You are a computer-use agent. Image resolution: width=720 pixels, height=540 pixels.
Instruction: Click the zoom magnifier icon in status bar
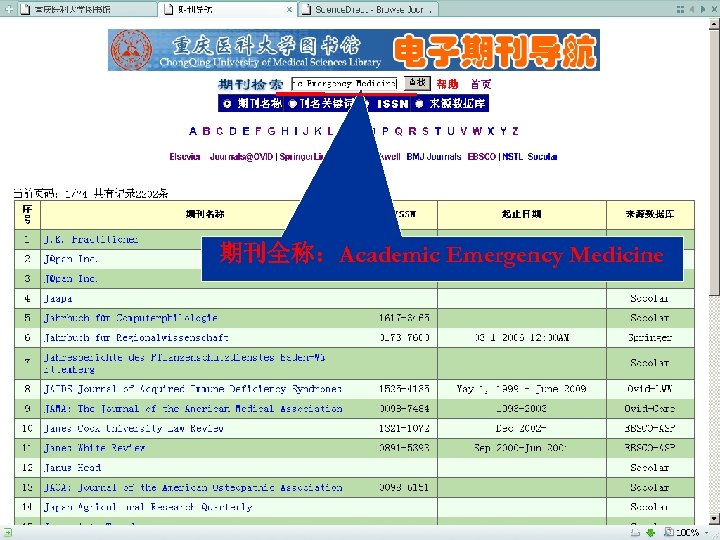[x=669, y=533]
